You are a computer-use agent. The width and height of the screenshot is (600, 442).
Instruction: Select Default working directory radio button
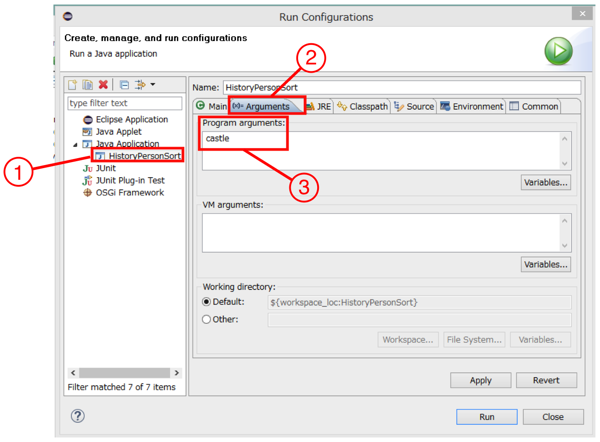206,302
